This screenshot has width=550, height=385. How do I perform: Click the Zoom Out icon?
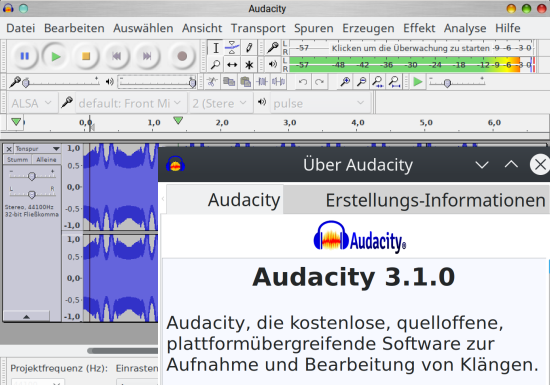361,82
